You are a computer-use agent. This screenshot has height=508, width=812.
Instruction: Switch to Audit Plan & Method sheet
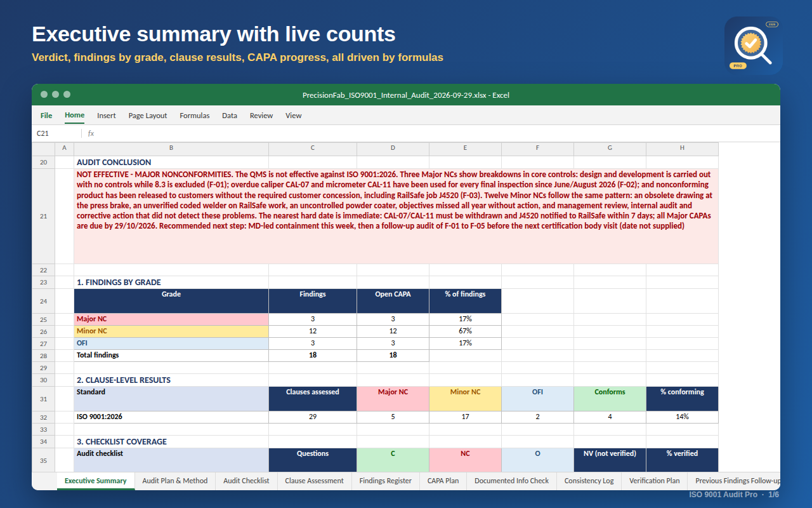(175, 481)
